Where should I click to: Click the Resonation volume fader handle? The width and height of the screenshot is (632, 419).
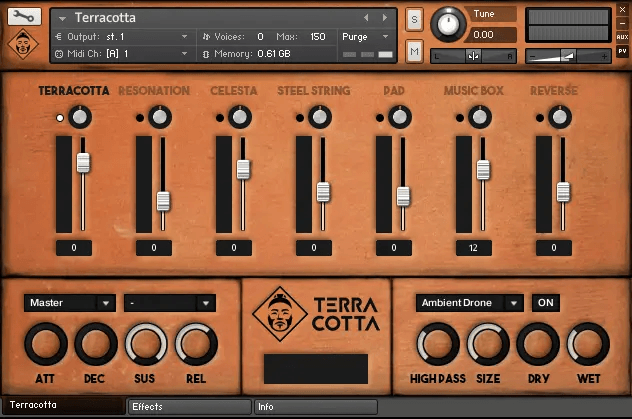[x=163, y=201]
